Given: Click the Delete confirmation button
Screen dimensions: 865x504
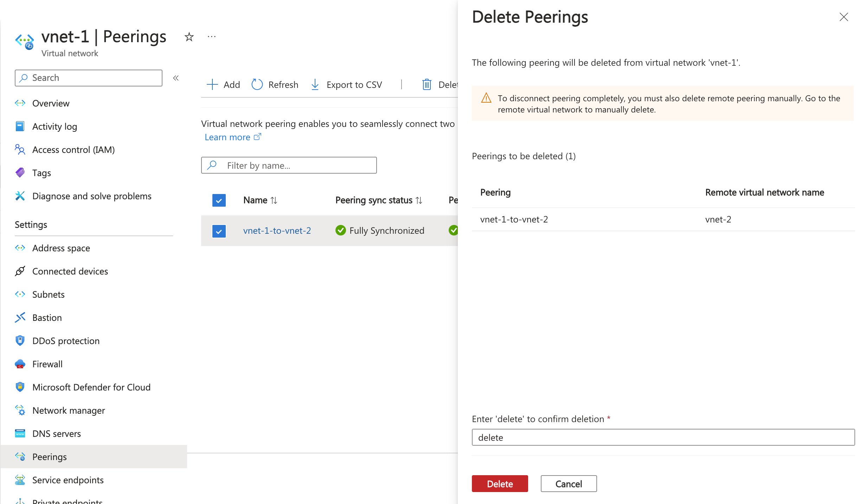Looking at the screenshot, I should tap(500, 484).
